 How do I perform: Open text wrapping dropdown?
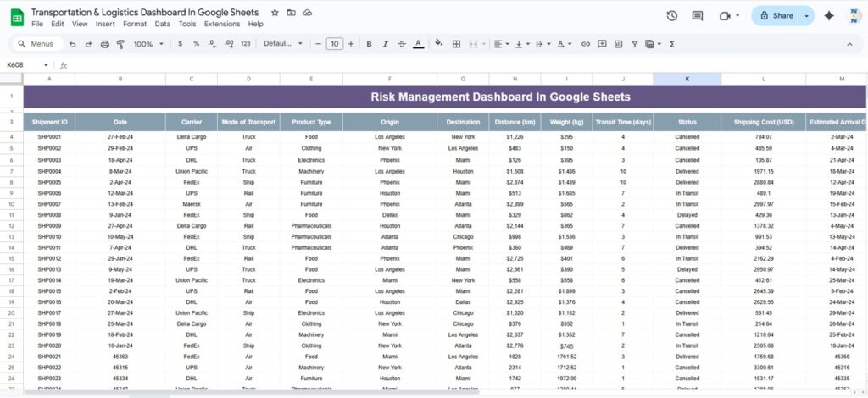point(543,44)
